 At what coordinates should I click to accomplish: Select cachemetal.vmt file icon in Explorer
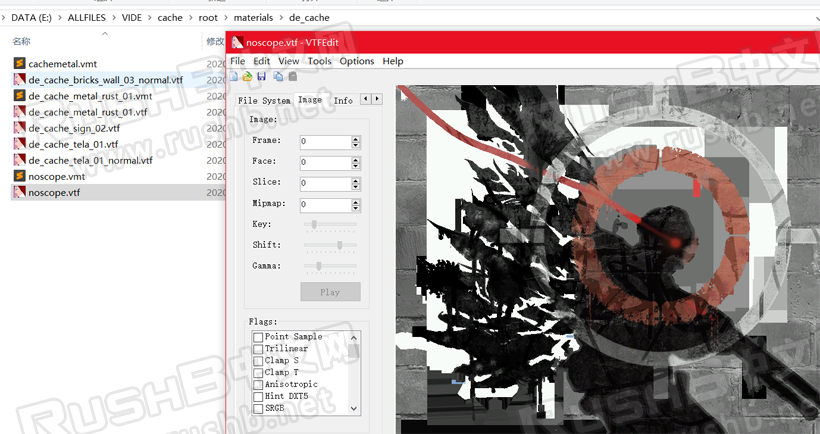point(19,63)
